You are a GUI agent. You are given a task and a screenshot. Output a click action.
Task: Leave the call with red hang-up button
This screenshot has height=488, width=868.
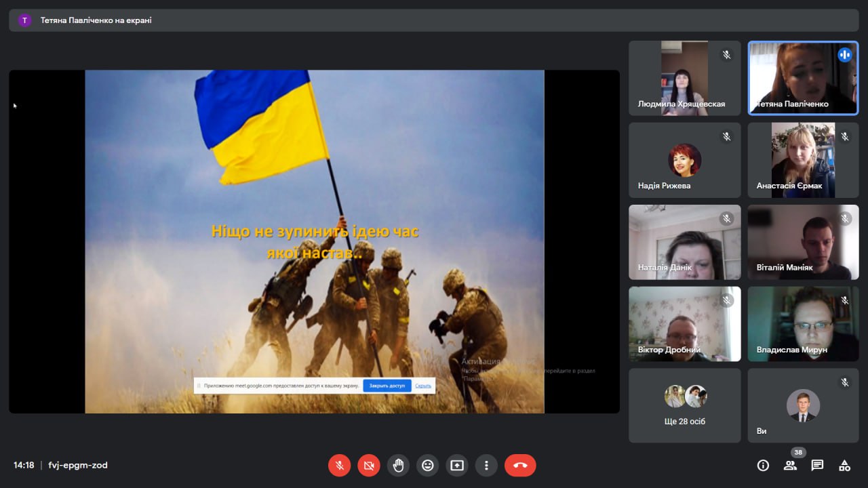pos(520,465)
